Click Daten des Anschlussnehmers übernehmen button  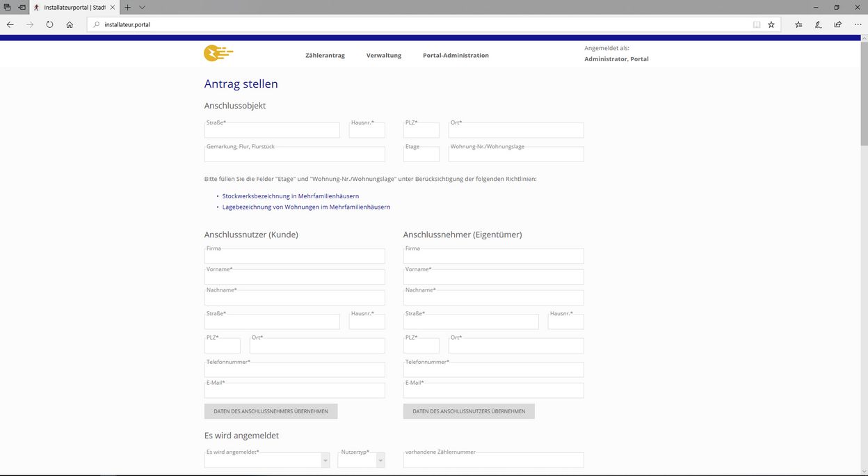(271, 411)
